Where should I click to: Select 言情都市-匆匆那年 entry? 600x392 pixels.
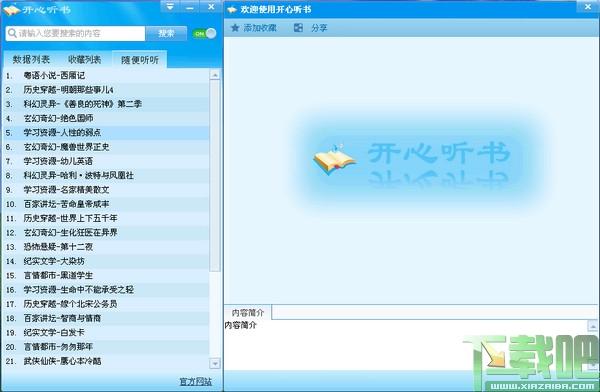tap(107, 347)
